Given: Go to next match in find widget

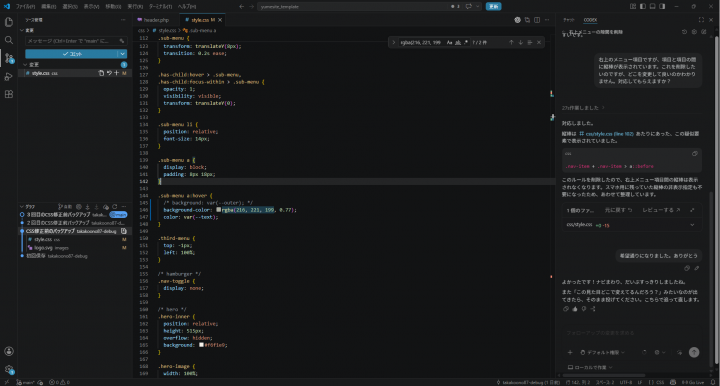Looking at the screenshot, I should pyautogui.click(x=520, y=42).
